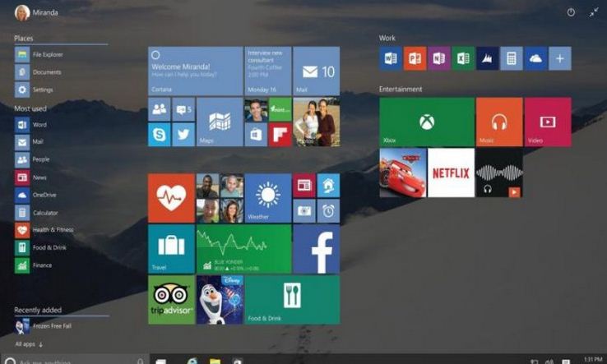Open the Weather tile
Screen dimensions: 607x364
pos(268,198)
